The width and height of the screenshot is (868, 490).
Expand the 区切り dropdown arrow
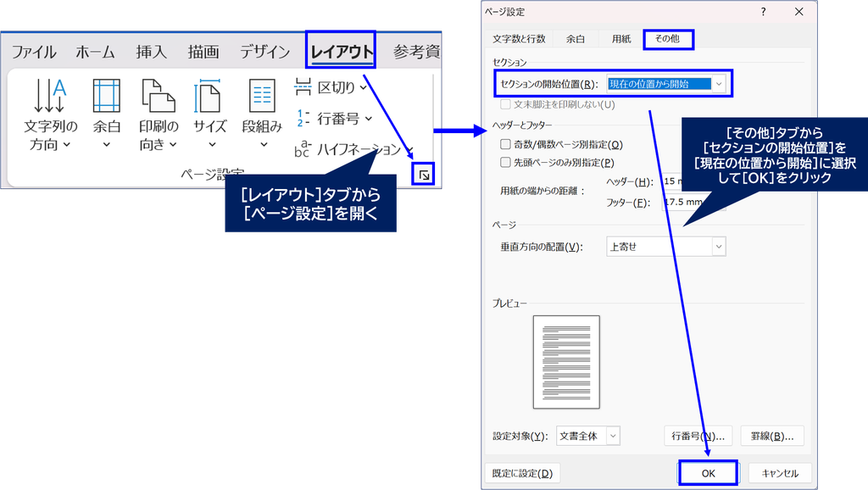(x=363, y=87)
